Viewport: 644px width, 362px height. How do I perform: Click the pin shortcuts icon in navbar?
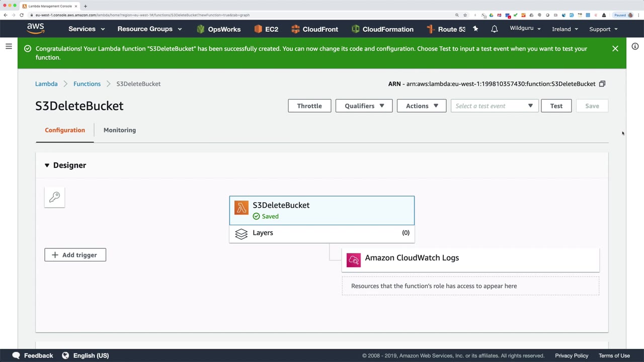click(475, 29)
